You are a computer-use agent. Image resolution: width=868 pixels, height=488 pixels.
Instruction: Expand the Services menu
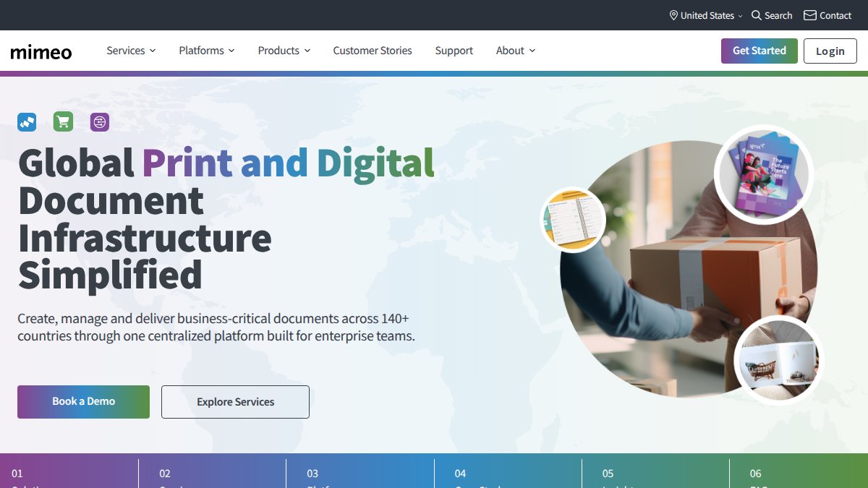click(131, 51)
